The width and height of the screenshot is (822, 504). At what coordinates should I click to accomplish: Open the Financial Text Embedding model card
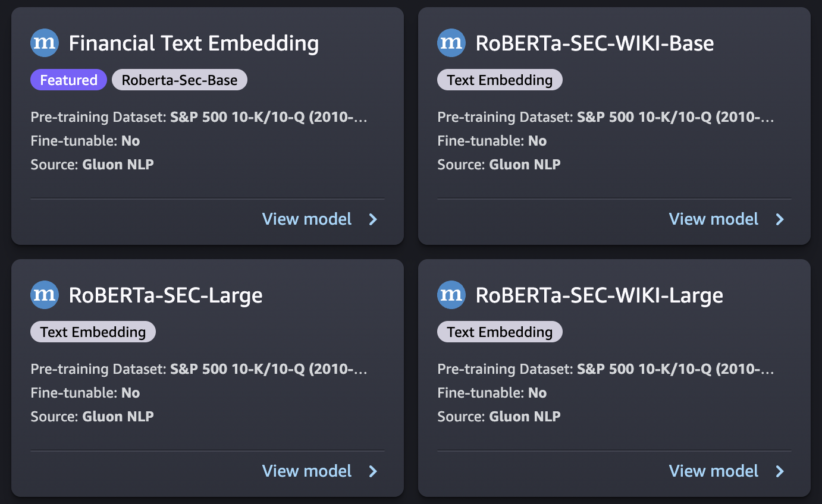(194, 43)
